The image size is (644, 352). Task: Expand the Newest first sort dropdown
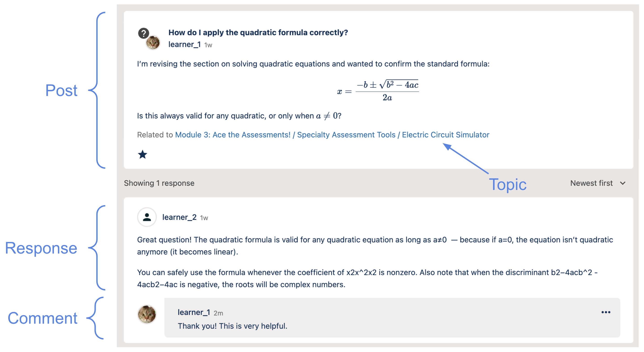click(x=598, y=183)
